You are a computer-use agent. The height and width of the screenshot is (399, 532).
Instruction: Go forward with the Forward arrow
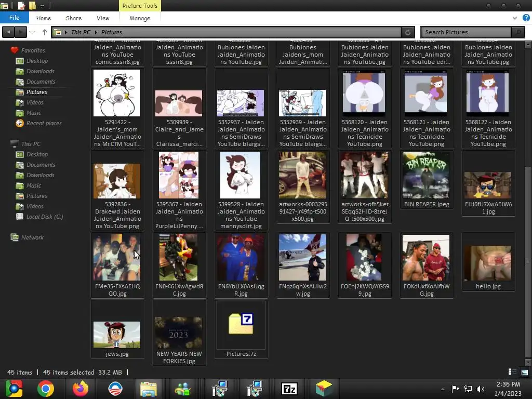pyautogui.click(x=20, y=32)
